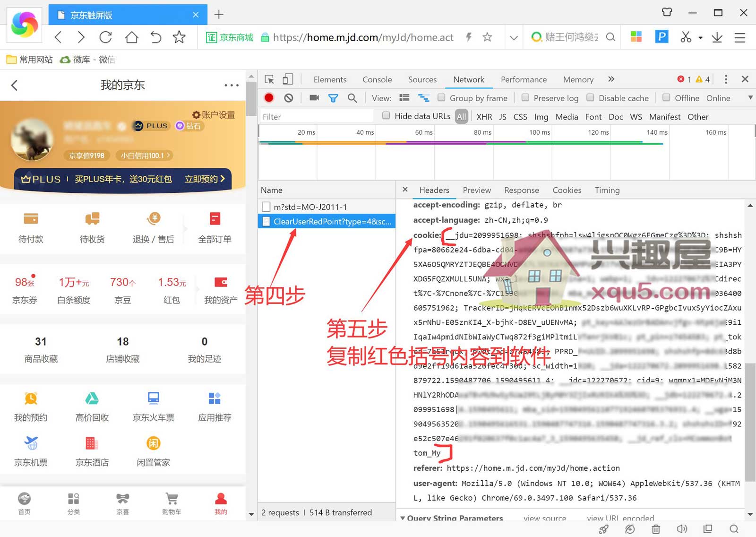Open the scissors screenshot tool

pyautogui.click(x=686, y=37)
